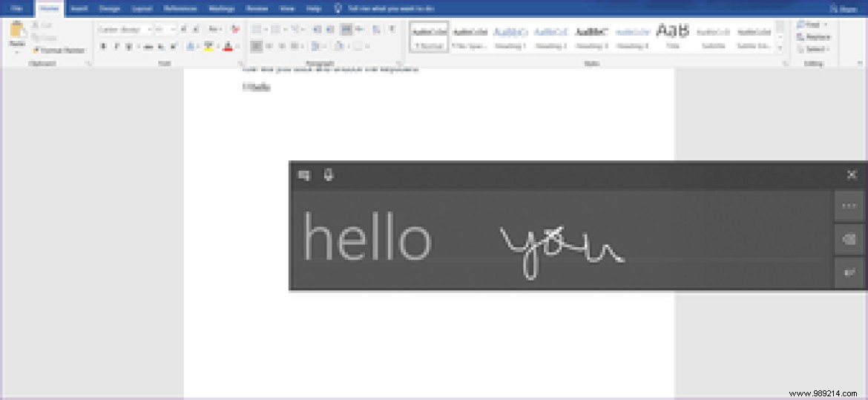The image size is (868, 400).
Task: Toggle show paragraph marks
Action: coord(392,30)
